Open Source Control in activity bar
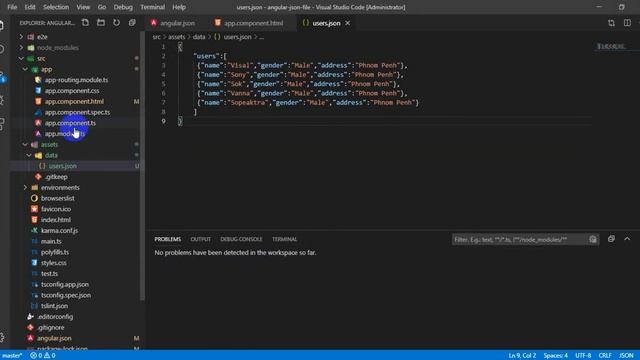Image resolution: width=640 pixels, height=360 pixels. 2,76
